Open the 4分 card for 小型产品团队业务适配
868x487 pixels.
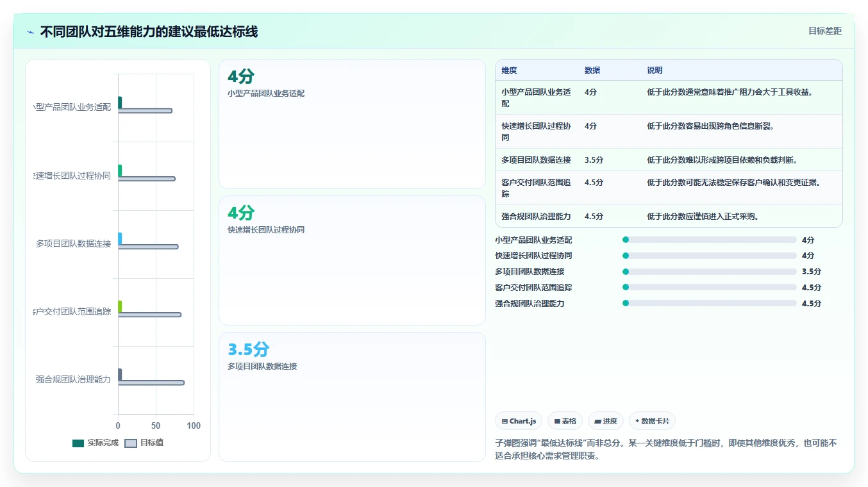coord(352,124)
